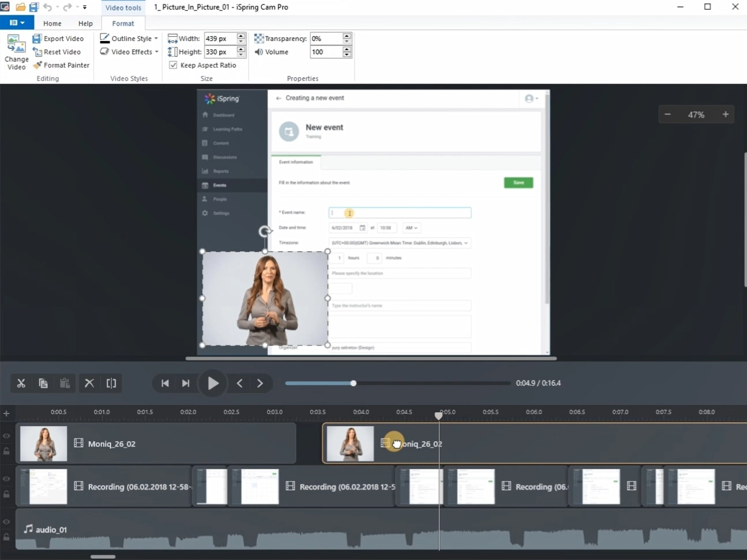747x560 pixels.
Task: Hide the Moniq_26_02 video track
Action: pos(6,436)
